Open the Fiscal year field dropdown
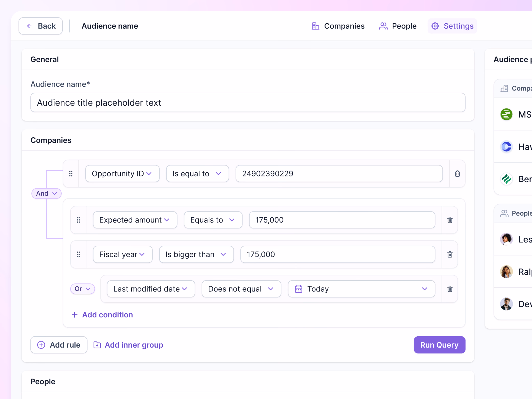The image size is (532, 399). [x=123, y=254]
